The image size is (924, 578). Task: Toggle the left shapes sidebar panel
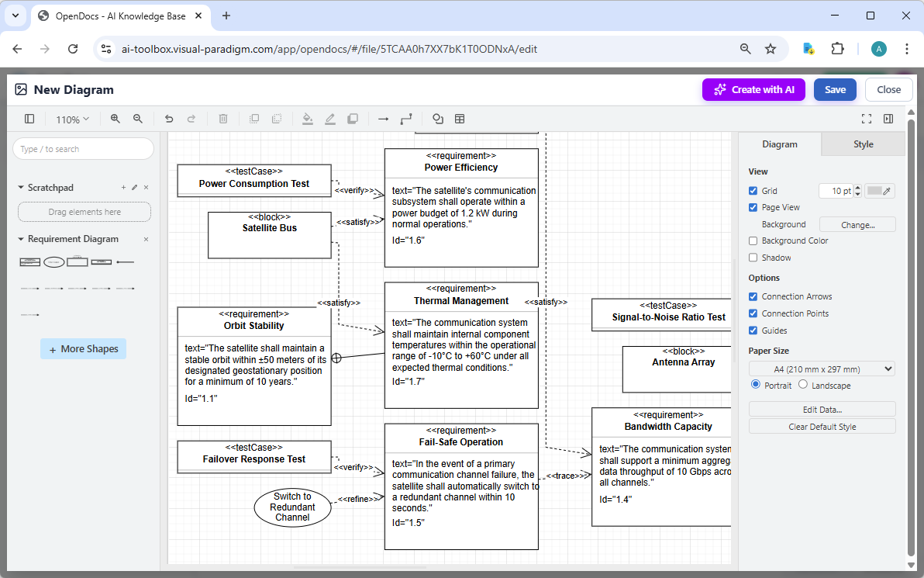(x=29, y=119)
